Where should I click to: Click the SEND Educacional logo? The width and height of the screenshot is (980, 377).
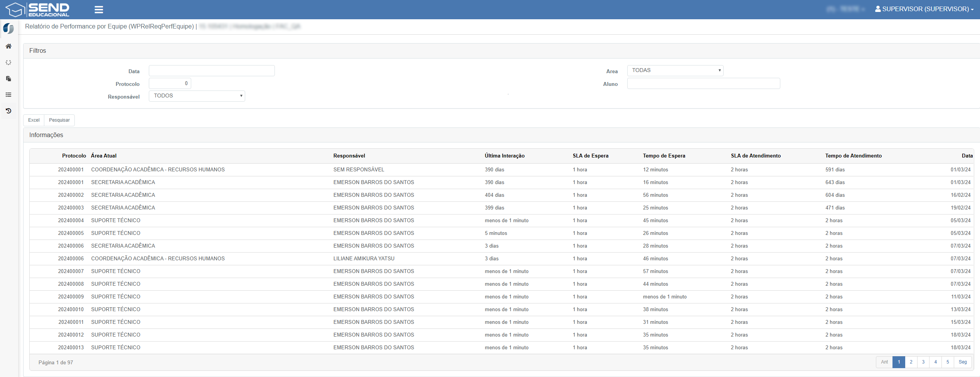(x=37, y=10)
